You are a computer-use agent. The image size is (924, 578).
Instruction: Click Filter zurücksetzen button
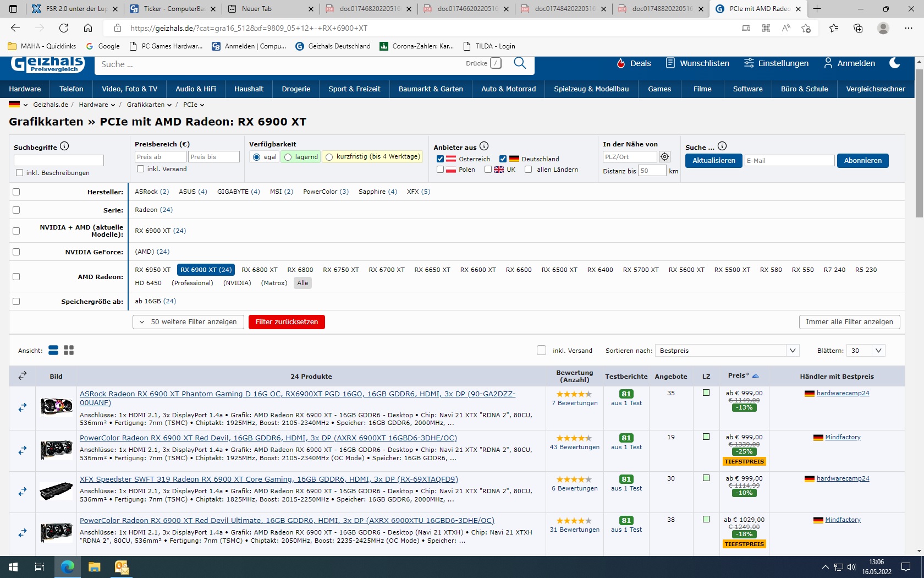(x=287, y=322)
